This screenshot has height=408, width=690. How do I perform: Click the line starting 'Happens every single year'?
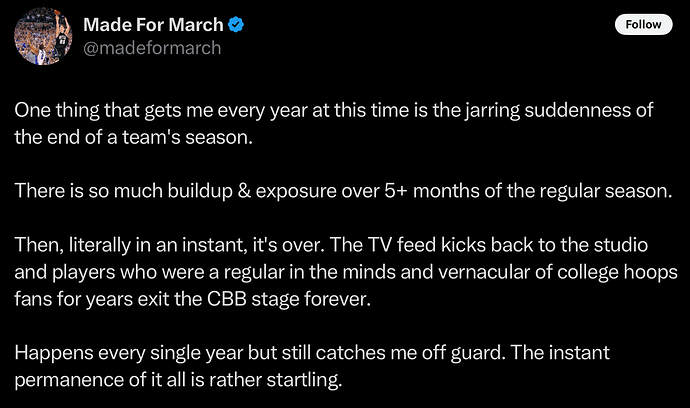click(312, 353)
